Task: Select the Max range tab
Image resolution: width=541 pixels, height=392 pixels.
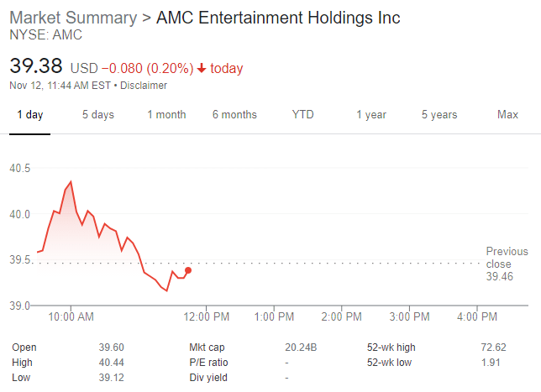Action: [x=507, y=115]
